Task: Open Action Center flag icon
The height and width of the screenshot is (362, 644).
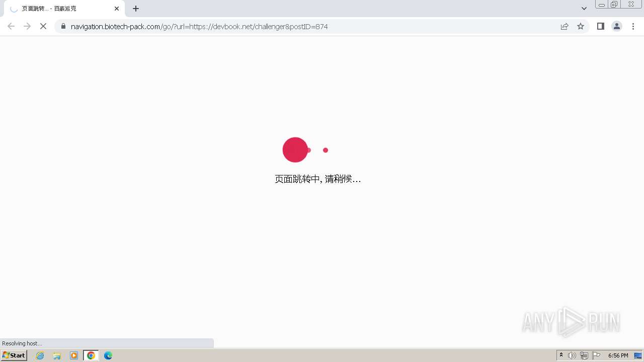Action: coord(596,355)
